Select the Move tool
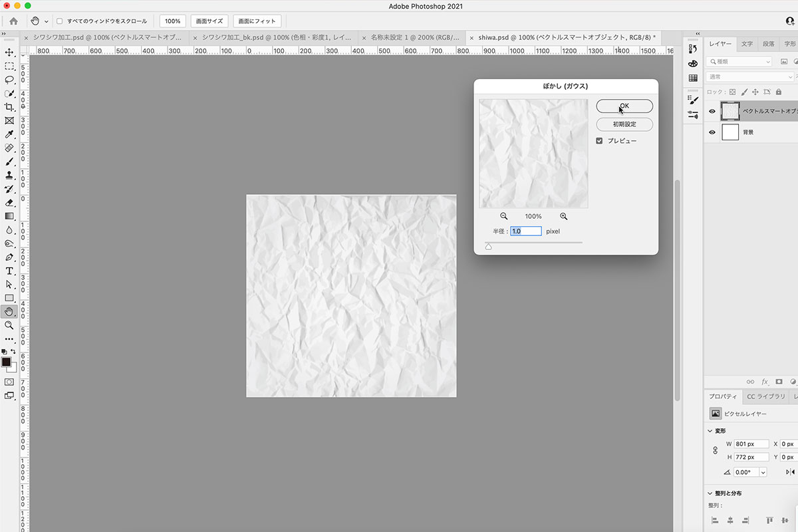Viewport: 798px width, 532px height. coord(9,53)
